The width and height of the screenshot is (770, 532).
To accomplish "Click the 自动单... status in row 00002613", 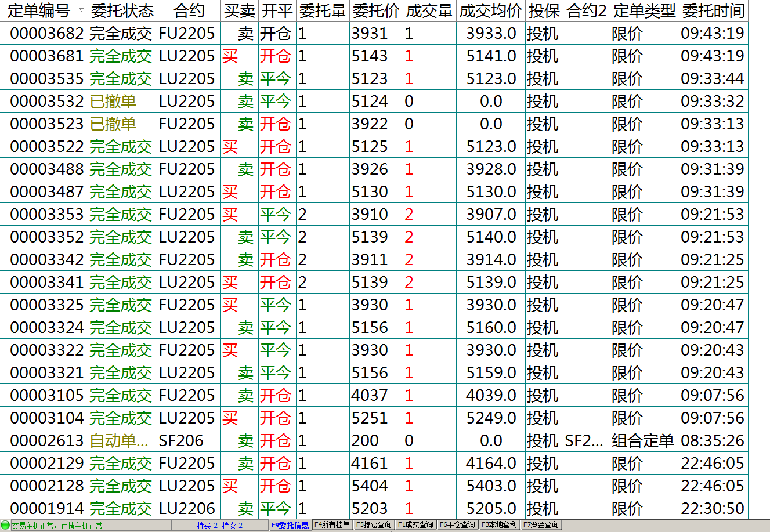I will 119,441.
